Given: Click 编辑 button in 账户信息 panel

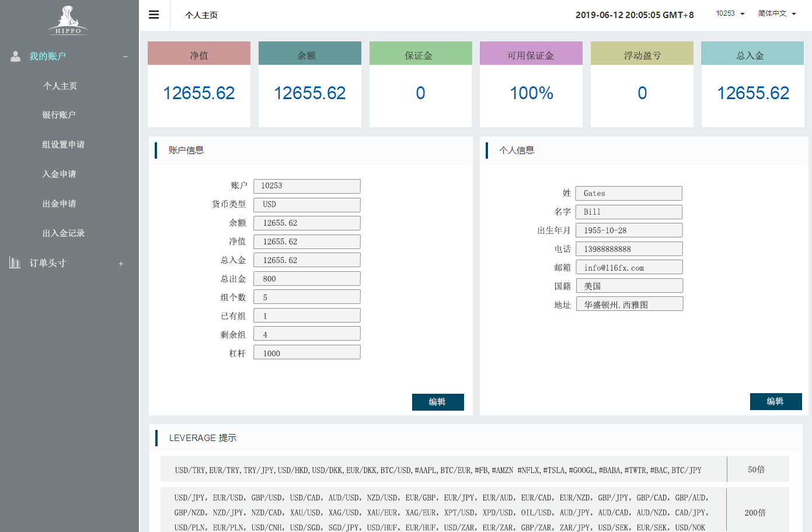Looking at the screenshot, I should [x=437, y=402].
